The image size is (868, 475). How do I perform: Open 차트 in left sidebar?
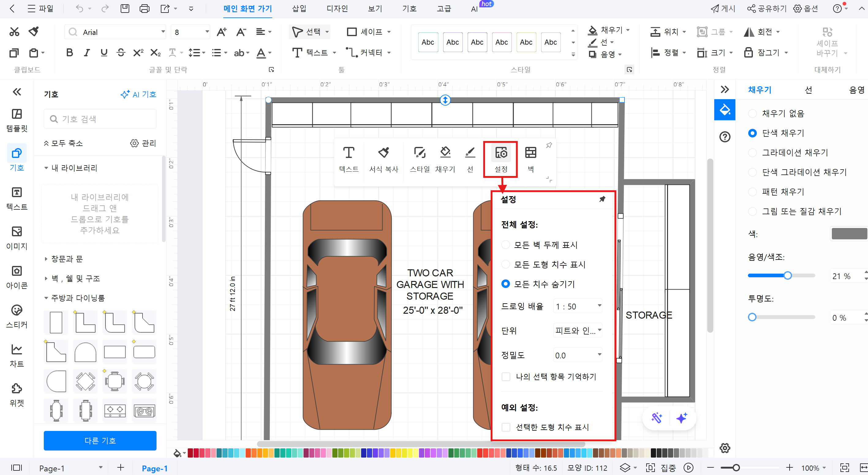(x=17, y=356)
